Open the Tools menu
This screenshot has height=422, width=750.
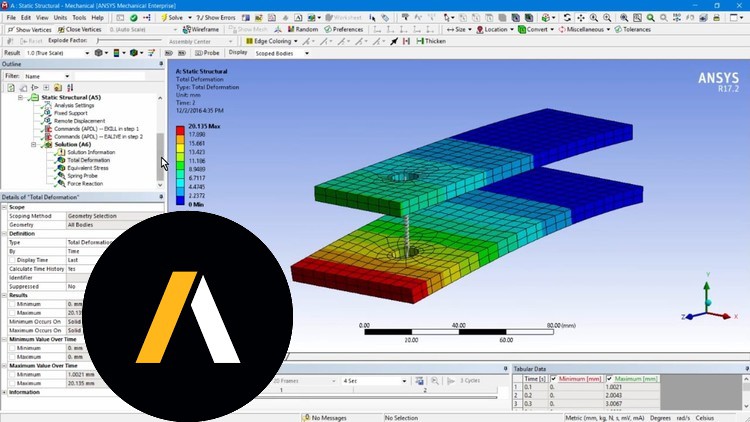[x=77, y=17]
